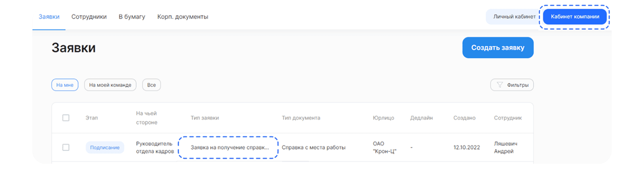This screenshot has height=175, width=644.
Task: Click the funnel icon in Фильтры button
Action: coord(499,85)
